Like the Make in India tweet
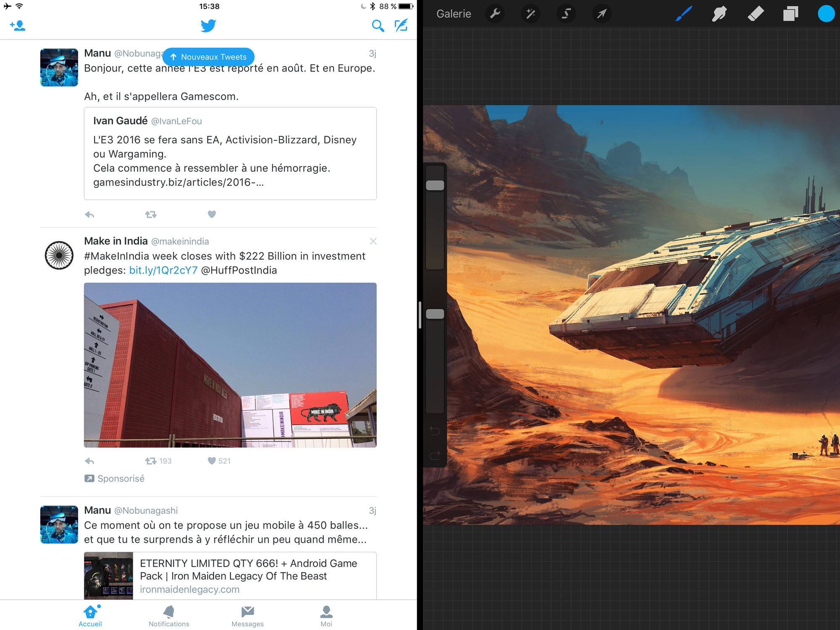The image size is (840, 630). [212, 461]
